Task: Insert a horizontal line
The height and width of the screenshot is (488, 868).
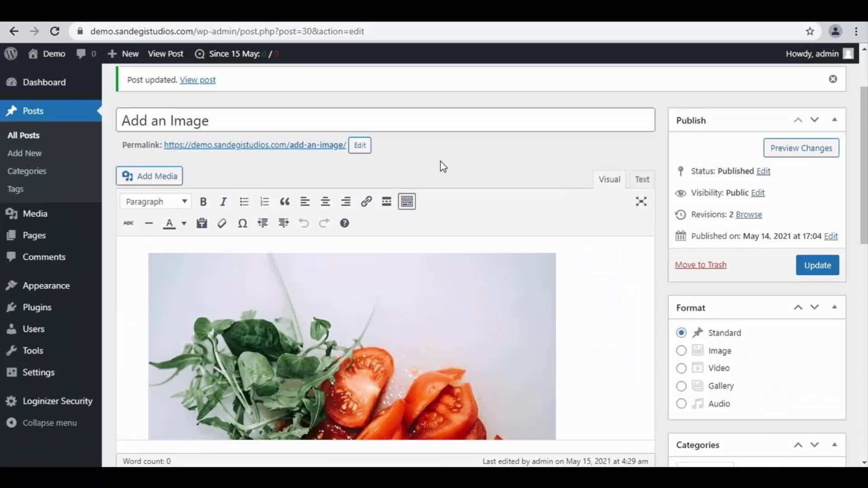Action: (149, 223)
